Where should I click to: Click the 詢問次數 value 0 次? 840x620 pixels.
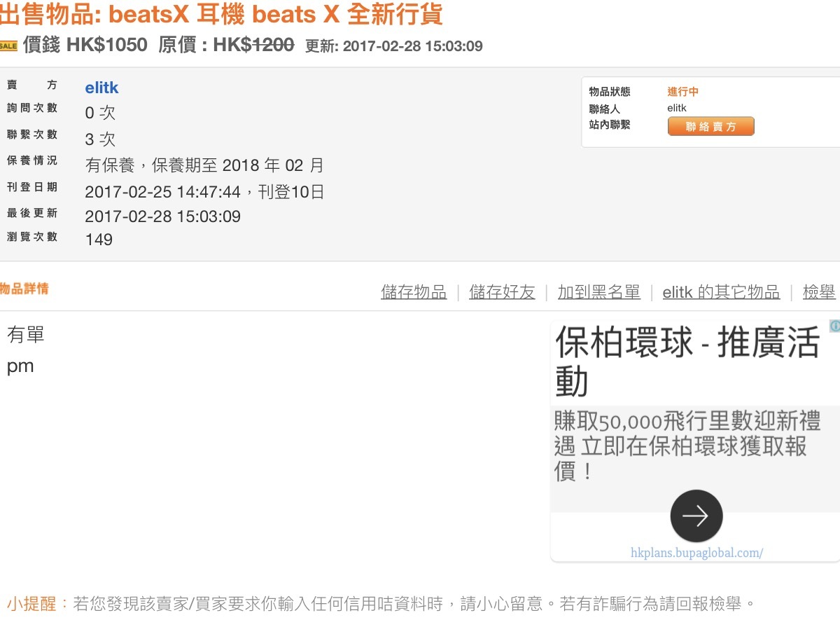click(100, 113)
